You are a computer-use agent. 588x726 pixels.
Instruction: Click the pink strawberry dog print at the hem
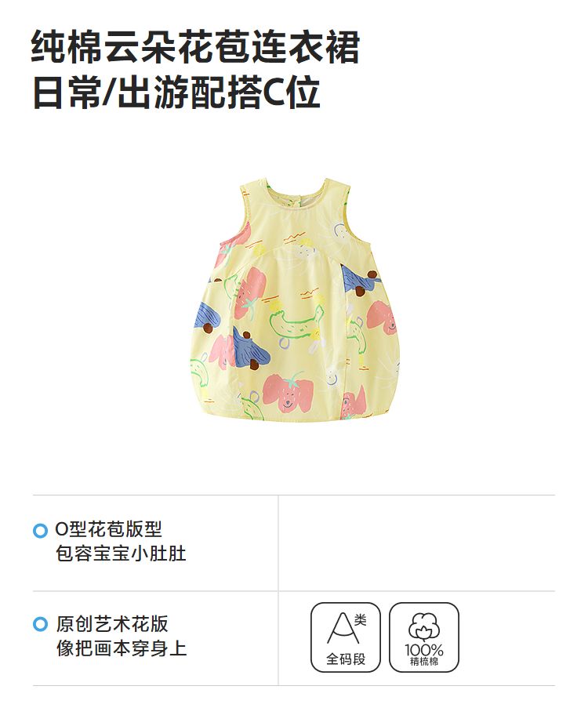point(288,393)
